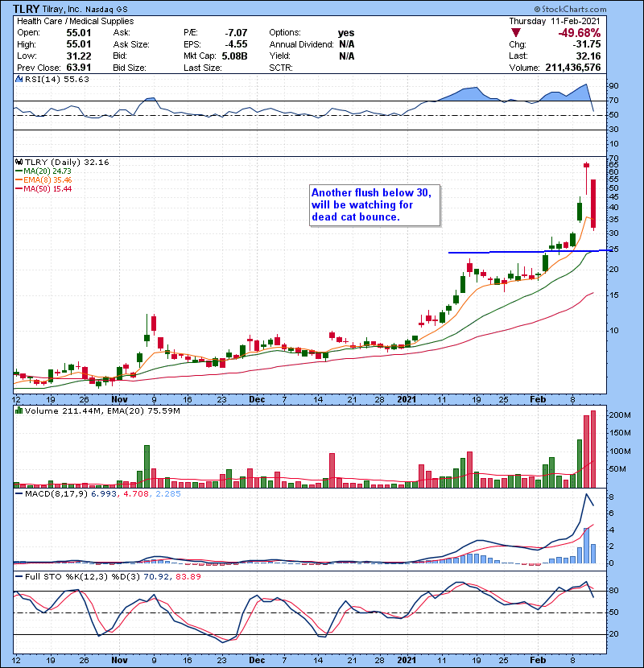Click Health Care / Medical Supplies sector text
Screen dimensions: 644x668
(75, 21)
